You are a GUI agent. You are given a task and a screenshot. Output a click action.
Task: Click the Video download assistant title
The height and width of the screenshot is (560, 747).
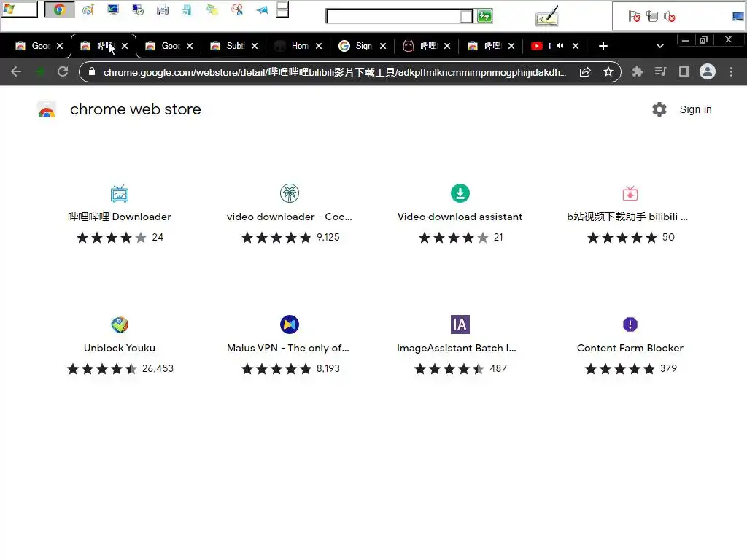tap(460, 217)
